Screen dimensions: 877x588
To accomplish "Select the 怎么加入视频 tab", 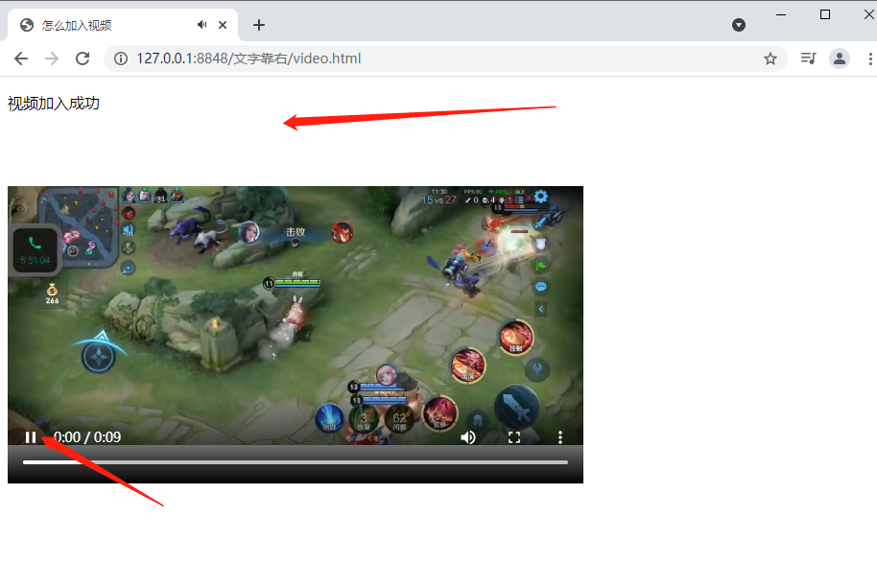I will 106,25.
